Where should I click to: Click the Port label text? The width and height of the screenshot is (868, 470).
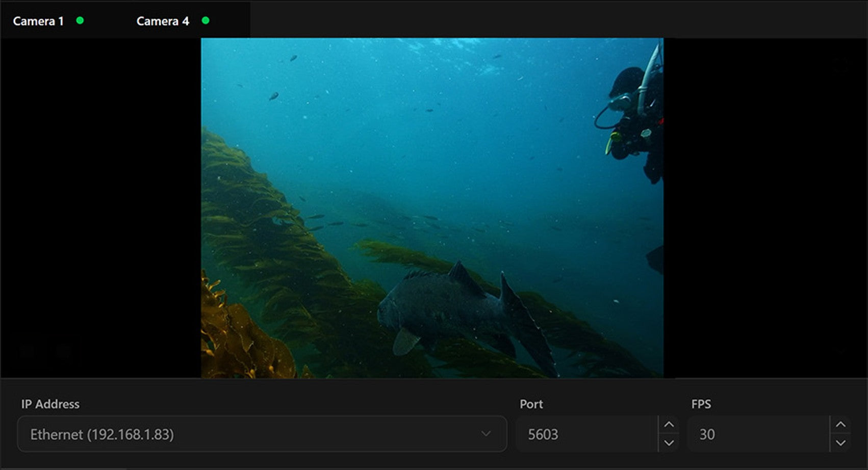(531, 404)
